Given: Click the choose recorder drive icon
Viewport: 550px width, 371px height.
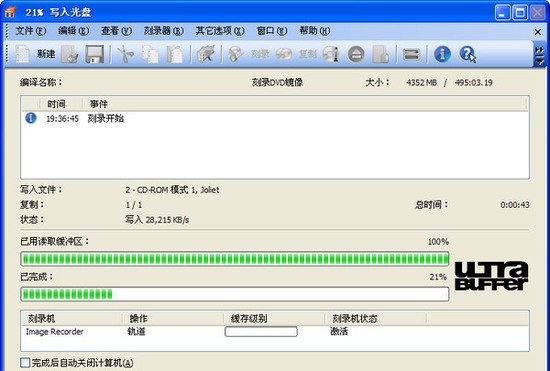Looking at the screenshot, I should click(x=411, y=54).
